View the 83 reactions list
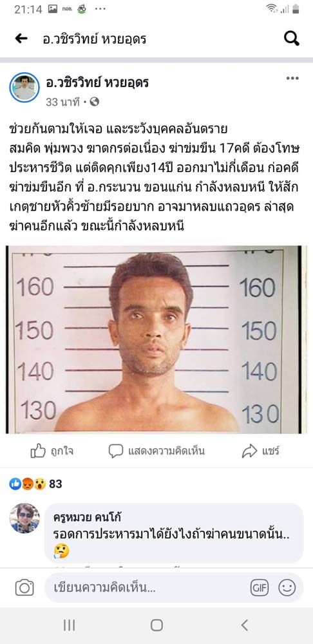Screen dimensions: 313x644 35,484
